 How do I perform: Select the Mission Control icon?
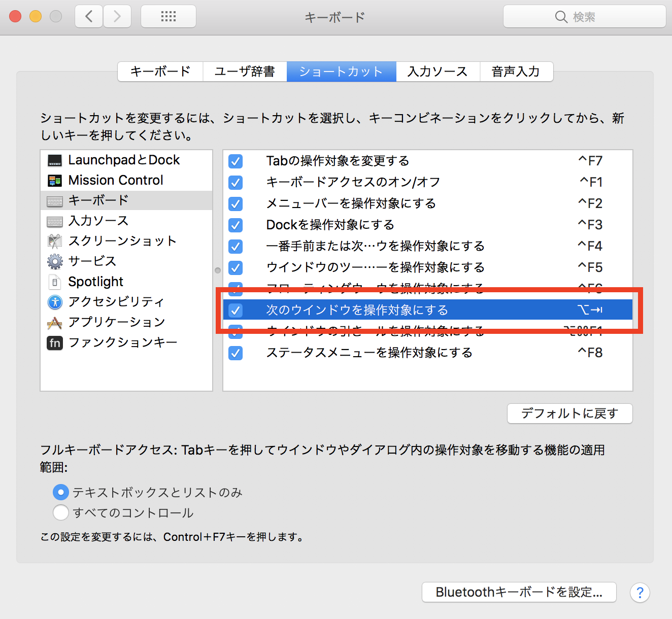(55, 181)
